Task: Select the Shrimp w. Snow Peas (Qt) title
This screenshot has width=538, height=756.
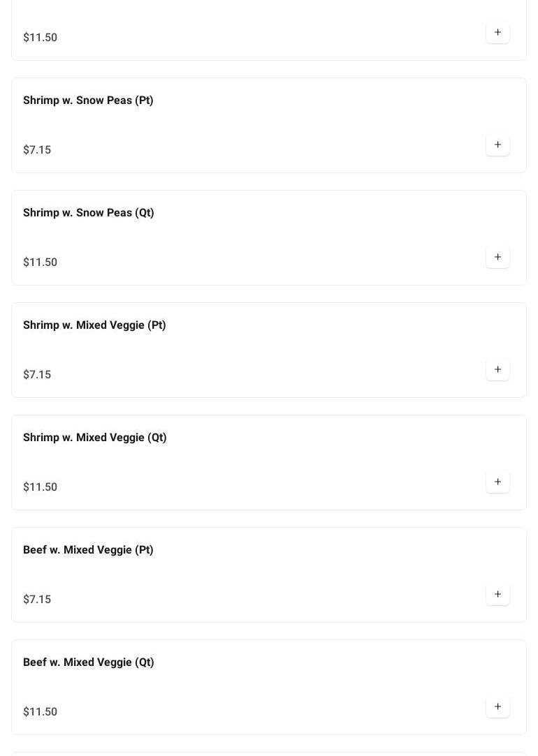Action: pos(88,213)
